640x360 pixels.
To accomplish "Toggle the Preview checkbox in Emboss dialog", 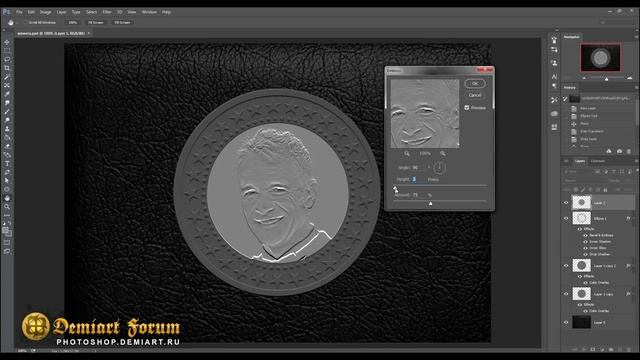I will tap(467, 107).
